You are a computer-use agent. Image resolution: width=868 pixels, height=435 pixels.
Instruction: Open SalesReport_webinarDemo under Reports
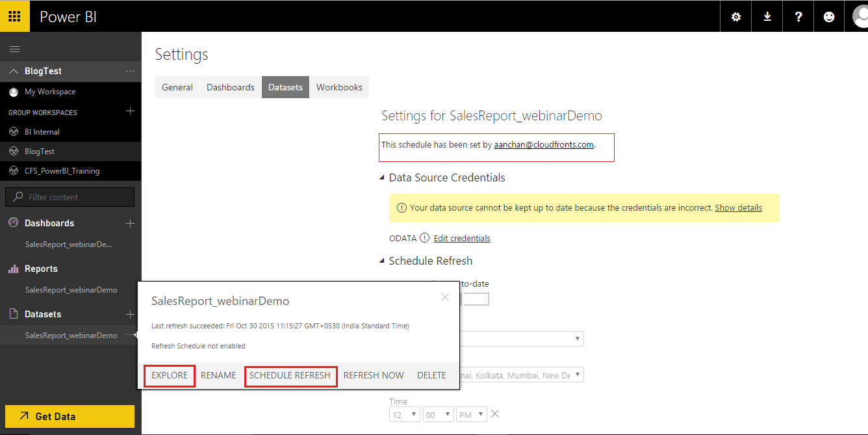pos(71,290)
